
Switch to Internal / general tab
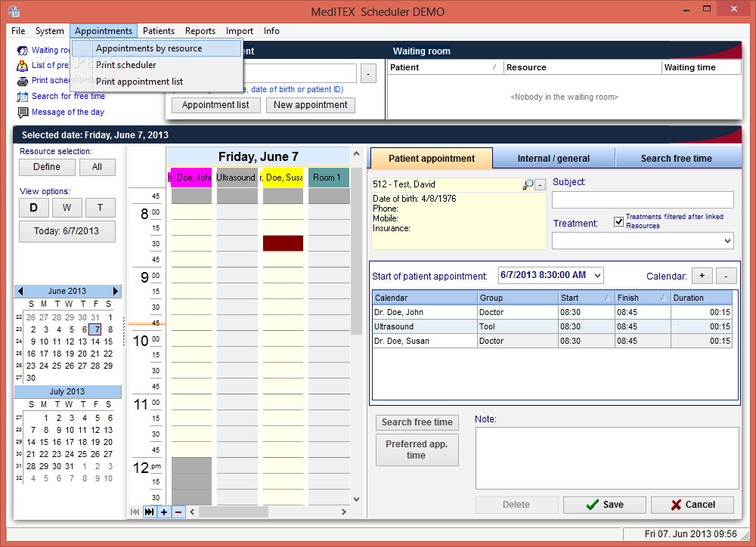point(553,159)
